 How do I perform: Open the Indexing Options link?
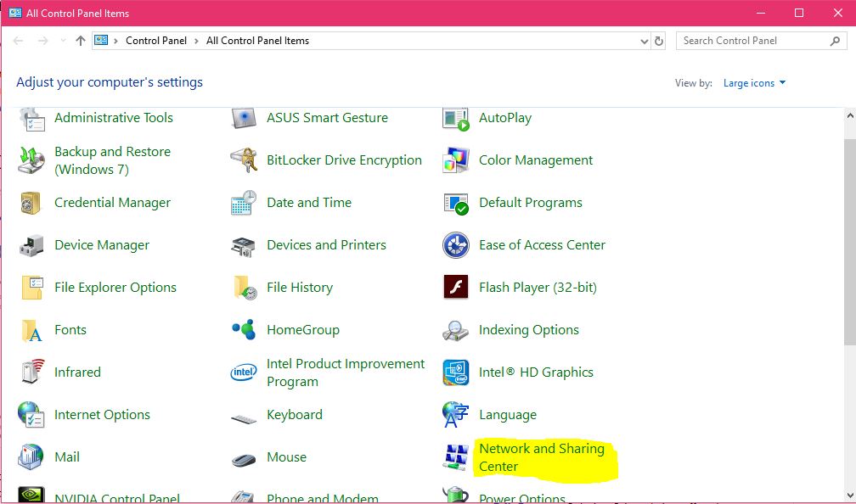[x=529, y=330]
